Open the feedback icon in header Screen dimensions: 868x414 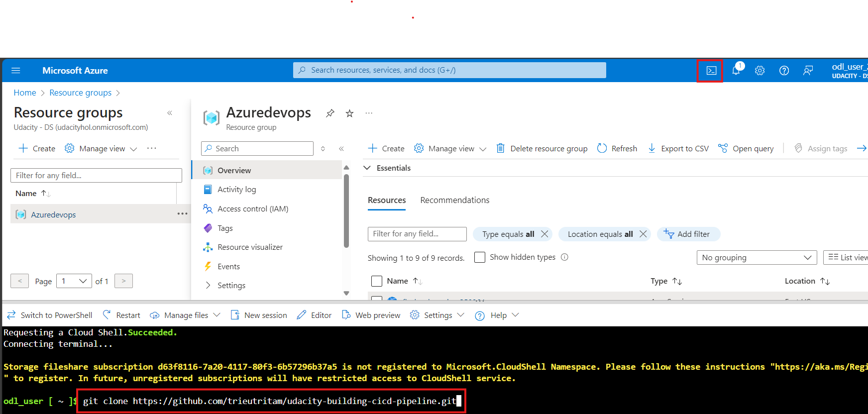click(x=808, y=71)
